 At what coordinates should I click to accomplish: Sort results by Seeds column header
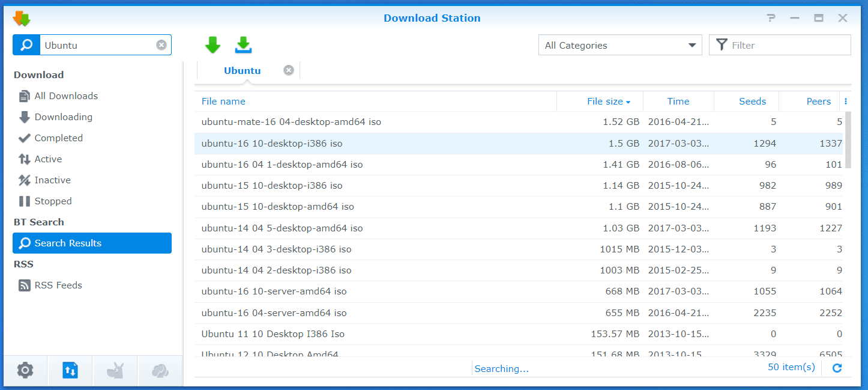click(x=752, y=102)
